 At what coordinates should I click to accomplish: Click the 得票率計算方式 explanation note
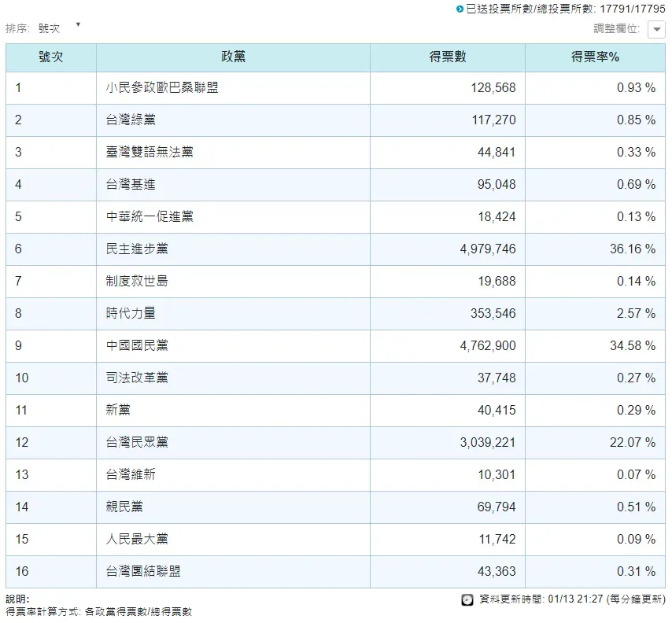[x=99, y=612]
